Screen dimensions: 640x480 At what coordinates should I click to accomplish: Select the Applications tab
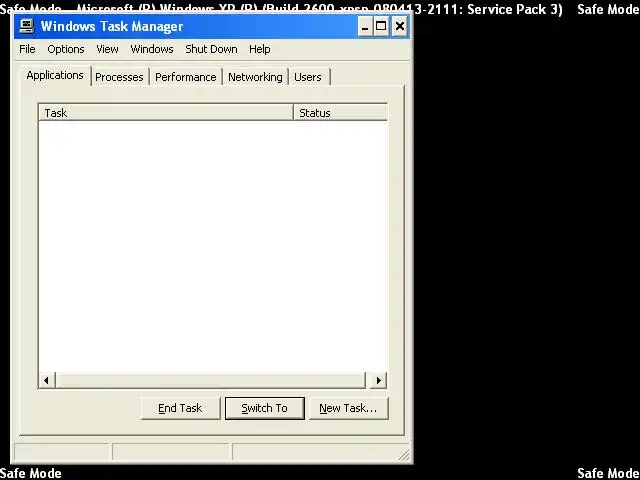point(55,76)
